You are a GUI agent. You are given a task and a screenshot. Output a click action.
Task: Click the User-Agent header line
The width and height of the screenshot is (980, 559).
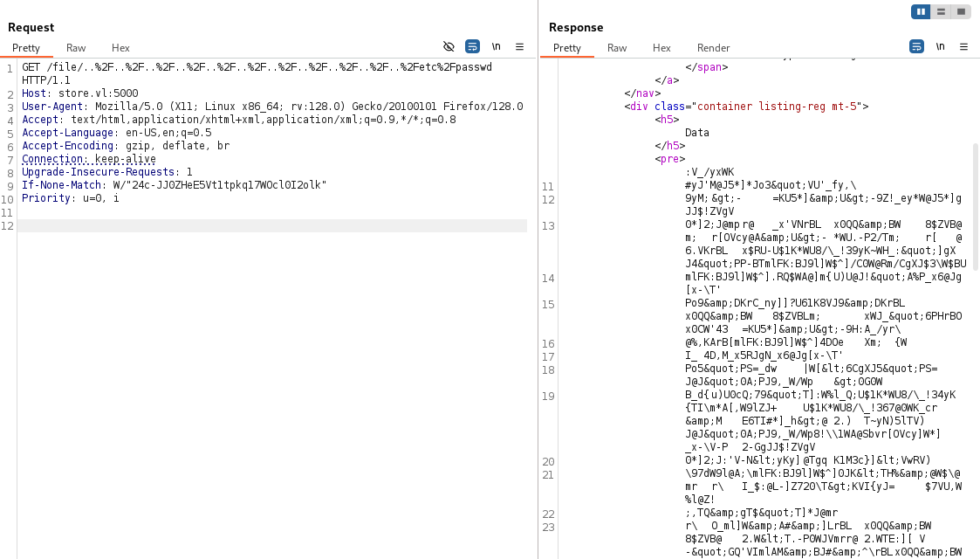[x=272, y=107]
